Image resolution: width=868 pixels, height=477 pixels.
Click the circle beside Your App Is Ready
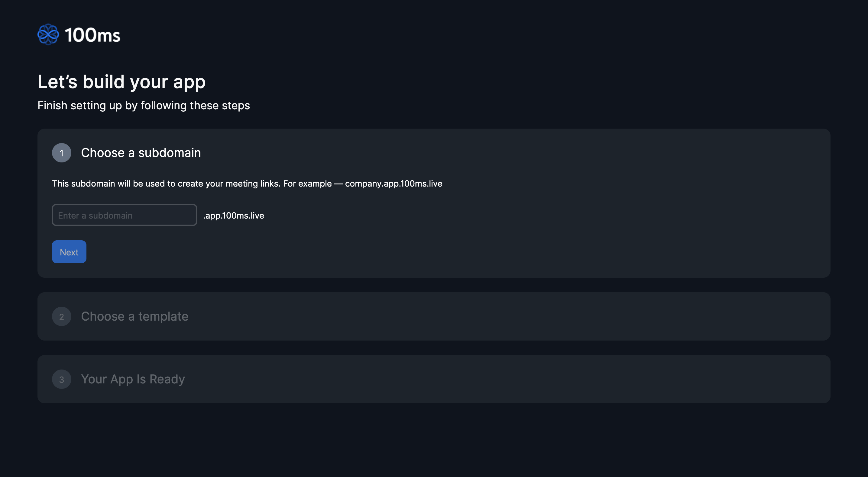(62, 379)
